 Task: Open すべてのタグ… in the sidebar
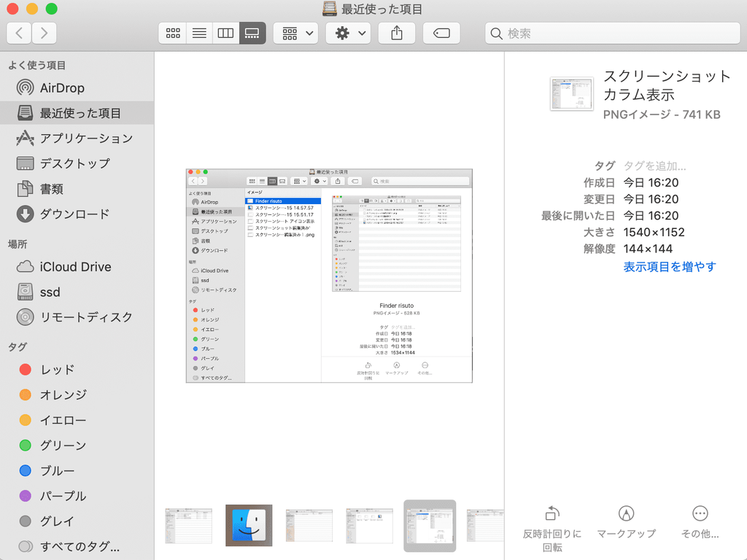click(x=77, y=546)
